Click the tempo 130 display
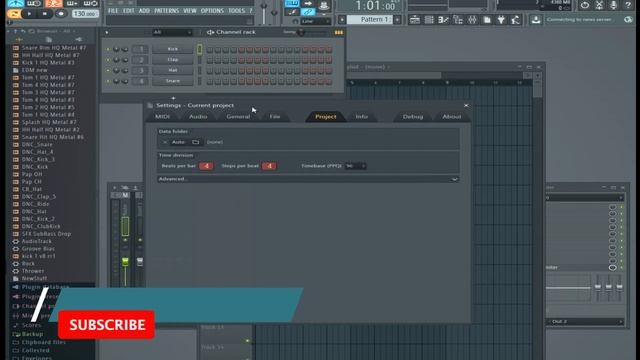 point(84,14)
